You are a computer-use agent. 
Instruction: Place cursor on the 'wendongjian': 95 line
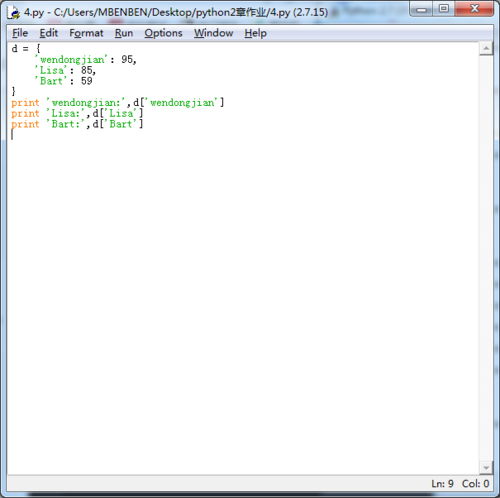[86, 60]
